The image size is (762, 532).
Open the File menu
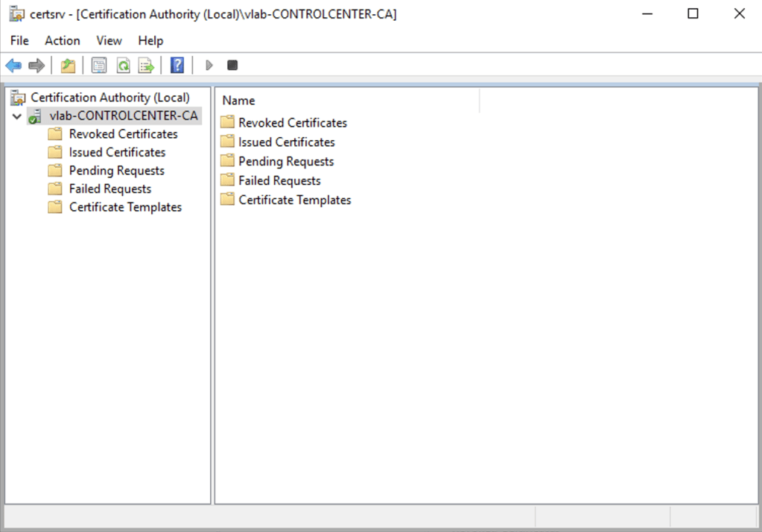[x=19, y=41]
